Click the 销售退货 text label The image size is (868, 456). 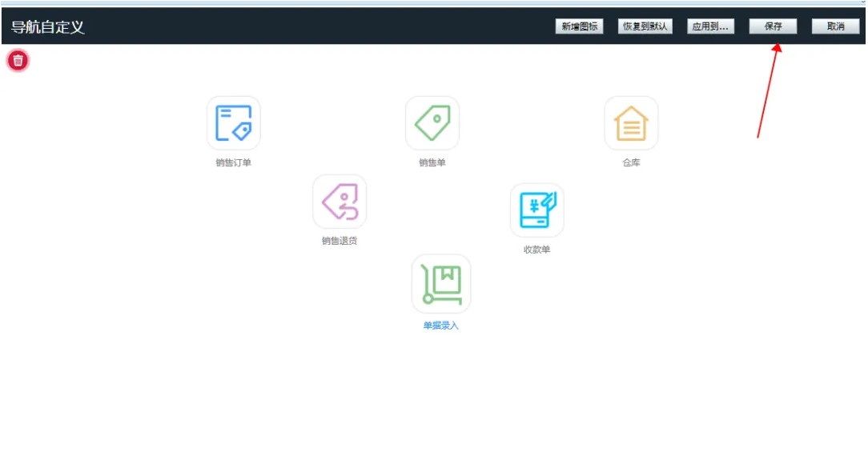(x=340, y=241)
